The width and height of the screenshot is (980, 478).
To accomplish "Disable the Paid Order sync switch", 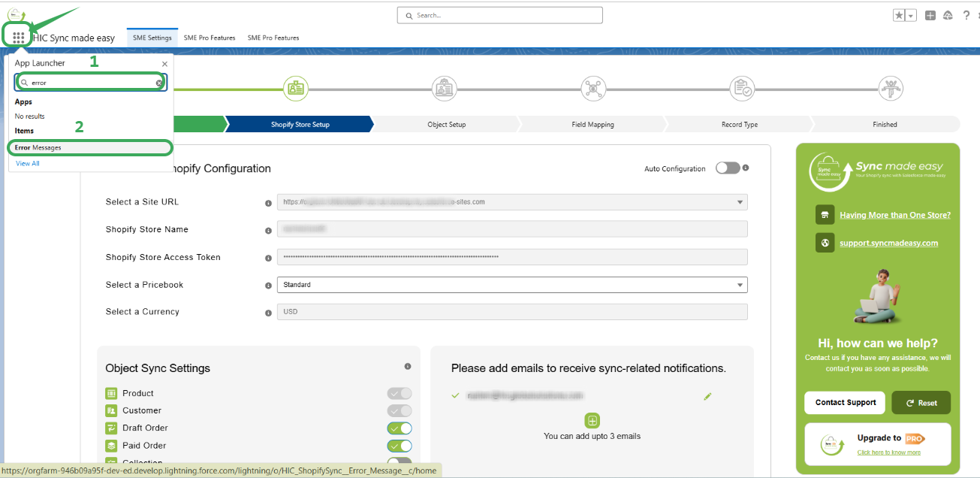I will point(400,446).
